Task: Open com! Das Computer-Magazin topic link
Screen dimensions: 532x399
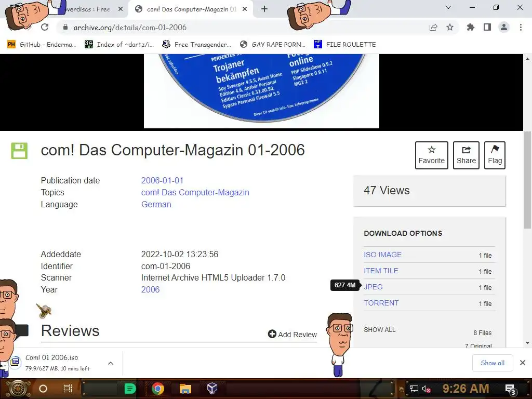Action: tap(195, 192)
